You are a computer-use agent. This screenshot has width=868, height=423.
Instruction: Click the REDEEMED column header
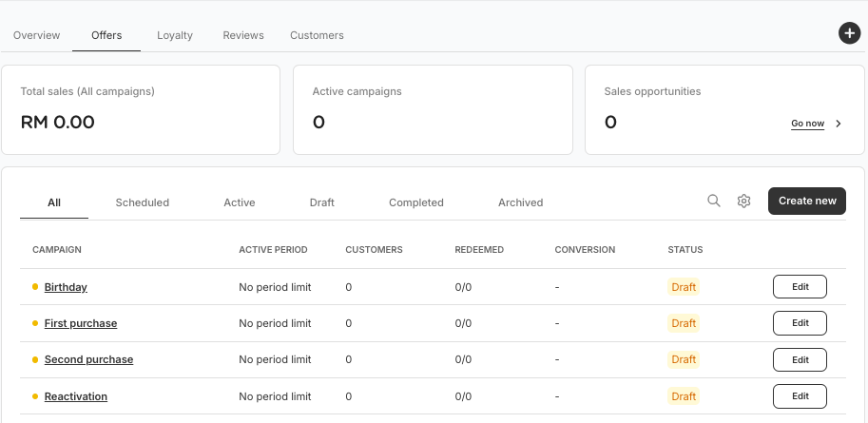479,250
